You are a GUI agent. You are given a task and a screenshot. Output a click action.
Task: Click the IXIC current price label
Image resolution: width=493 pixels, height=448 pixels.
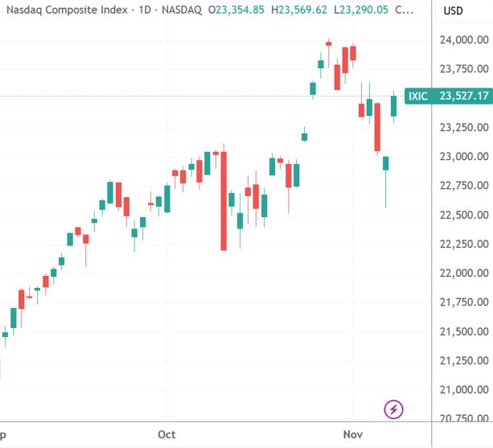[448, 97]
